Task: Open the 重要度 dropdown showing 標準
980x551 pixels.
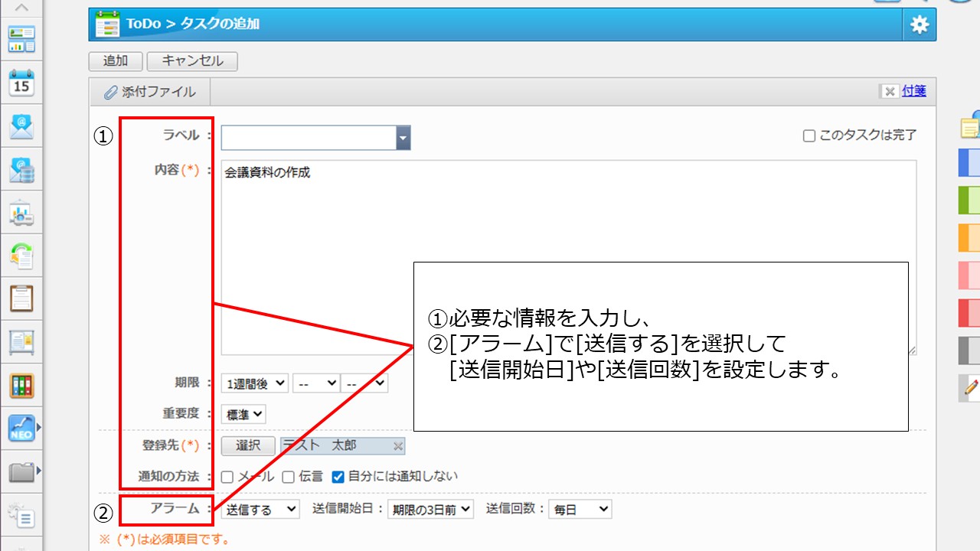Action: pos(243,414)
